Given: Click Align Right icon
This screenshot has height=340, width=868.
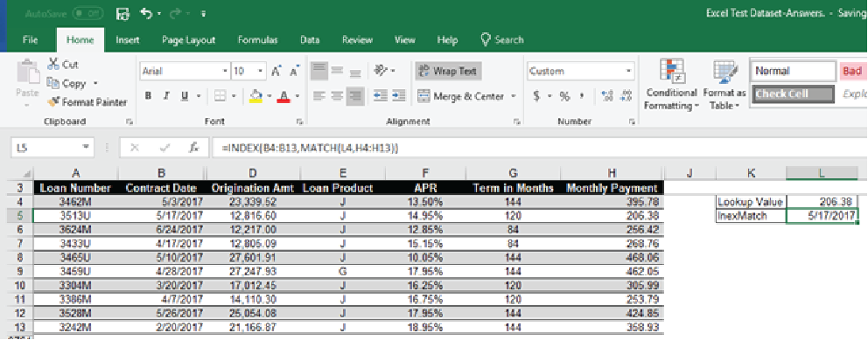Looking at the screenshot, I should click(355, 96).
